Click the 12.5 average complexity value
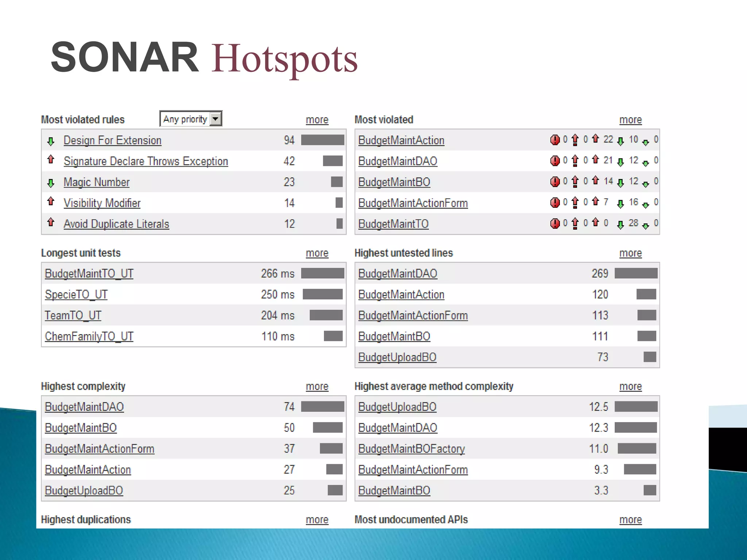Screen dimensions: 747x560 599,407
